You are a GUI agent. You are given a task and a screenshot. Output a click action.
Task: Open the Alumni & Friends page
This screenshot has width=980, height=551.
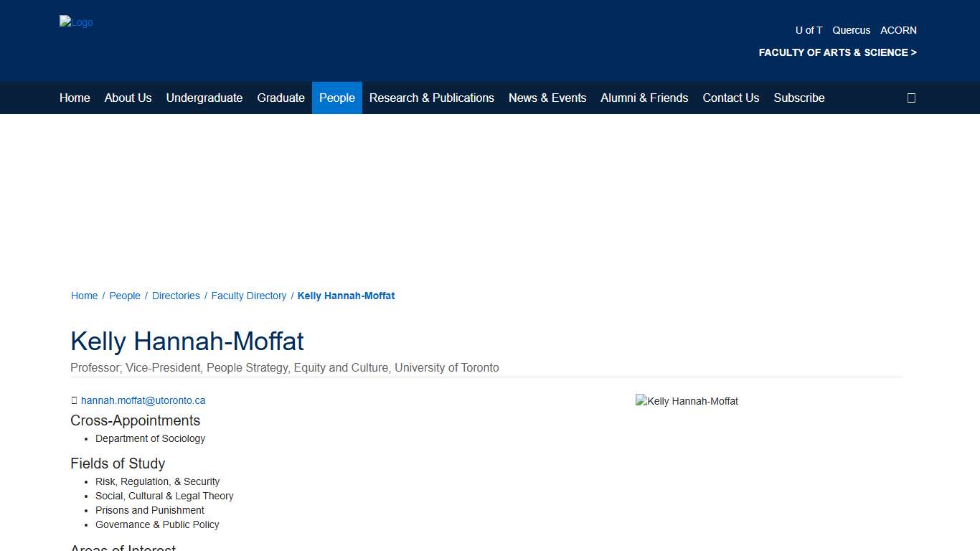click(644, 98)
